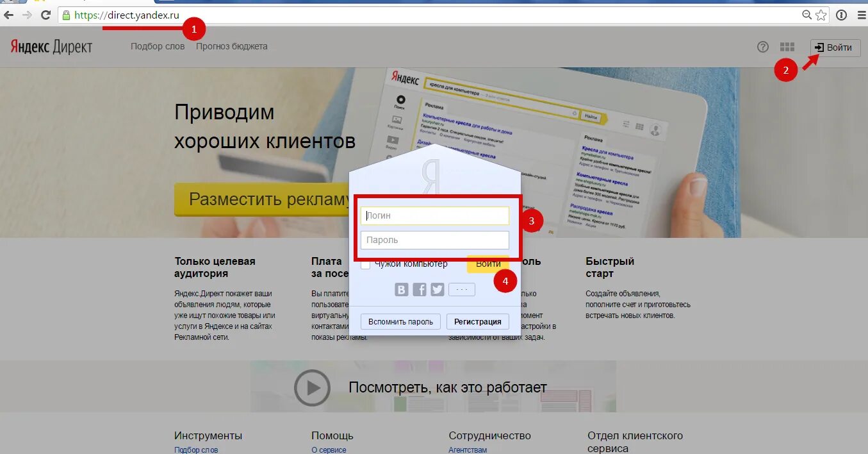
Task: Click the Быстрый старт heading
Action: (x=610, y=267)
